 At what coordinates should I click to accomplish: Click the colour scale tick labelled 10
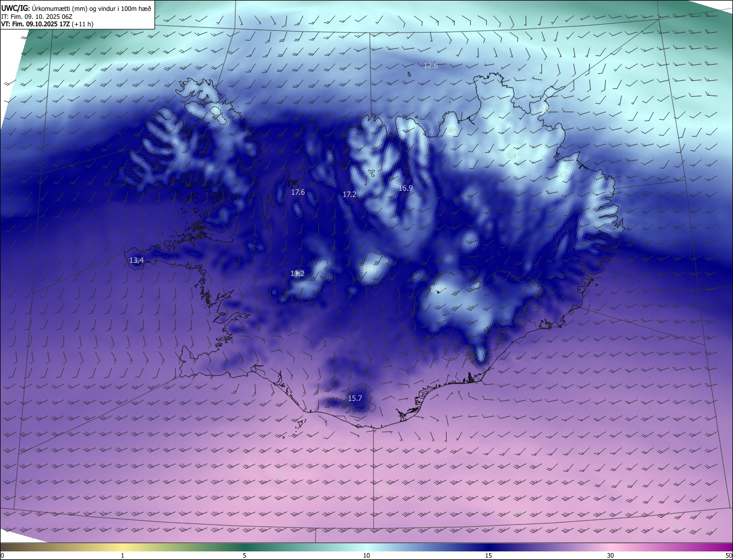pyautogui.click(x=366, y=556)
